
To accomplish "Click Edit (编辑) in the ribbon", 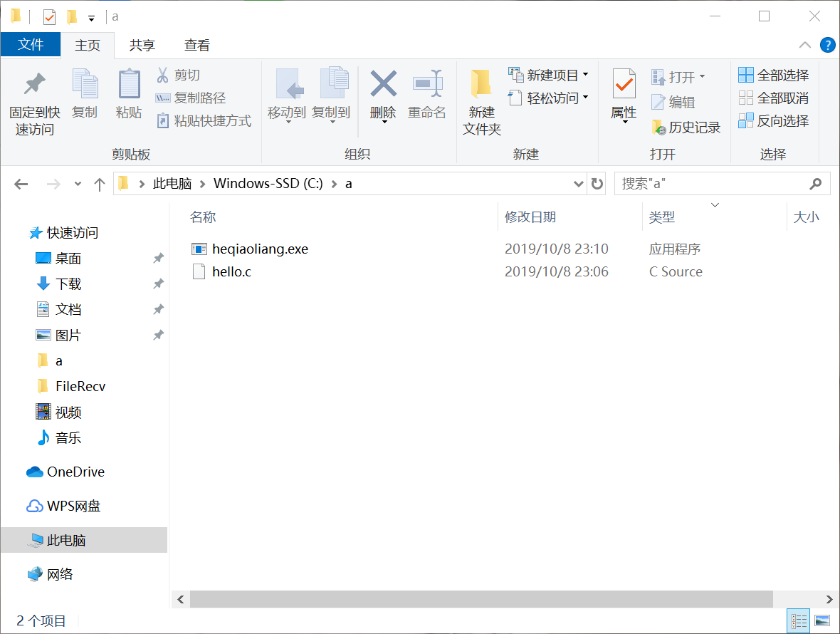I will (x=673, y=102).
